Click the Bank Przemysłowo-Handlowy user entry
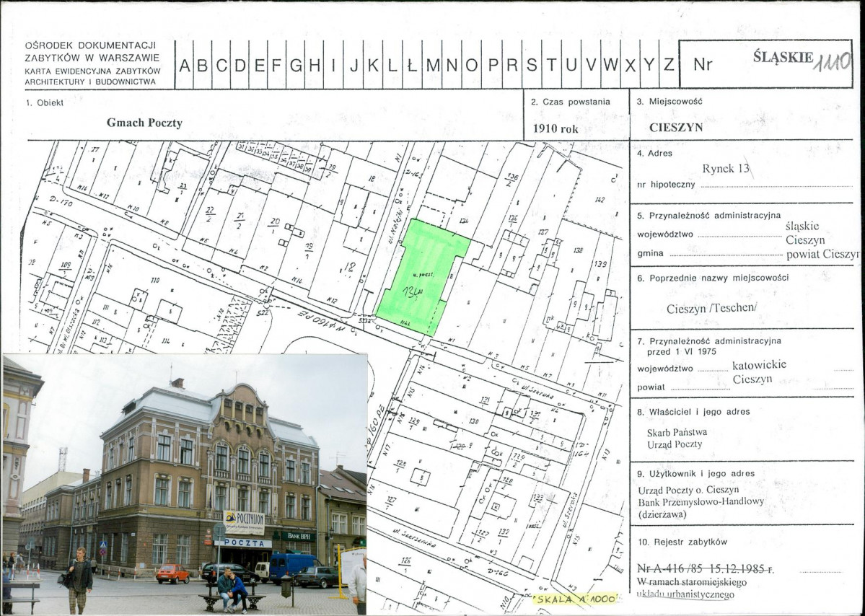 [x=701, y=501]
